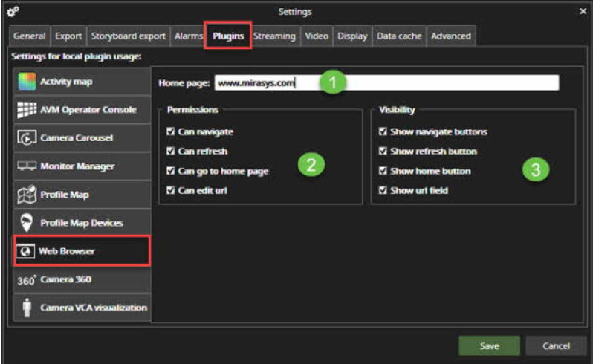Open Camera VCA visualization person icon

pyautogui.click(x=28, y=307)
